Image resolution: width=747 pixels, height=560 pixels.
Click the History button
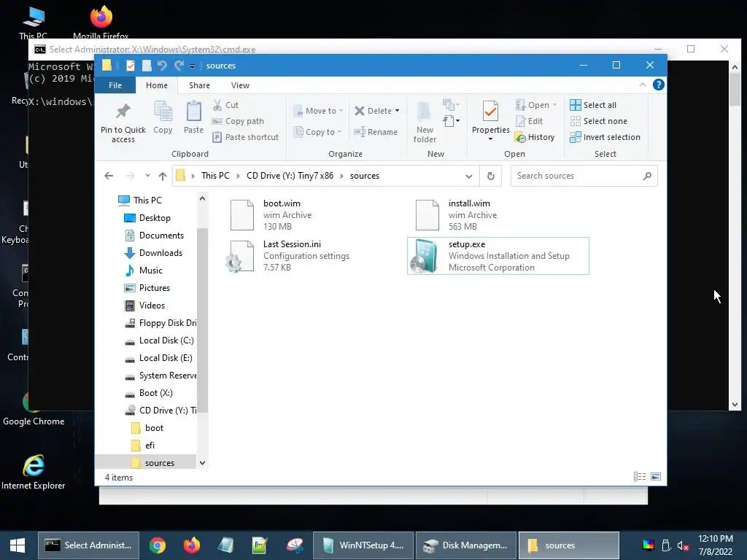[x=535, y=137]
